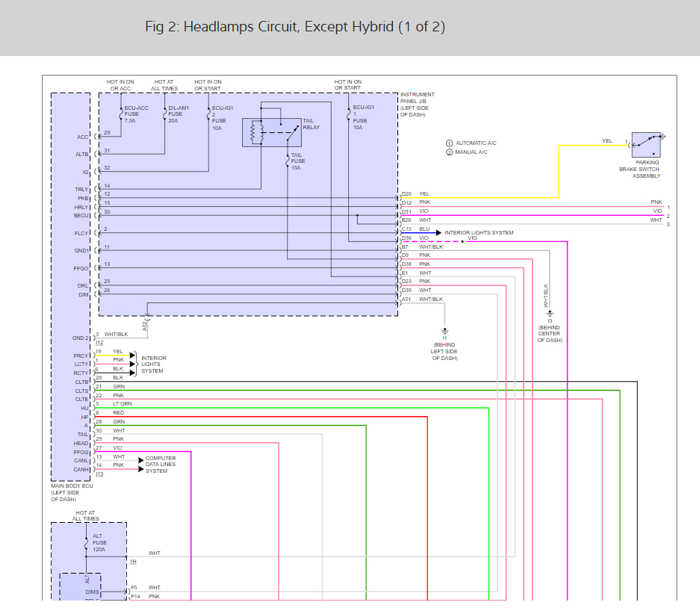Click the Computer Data Lines System label

161,465
